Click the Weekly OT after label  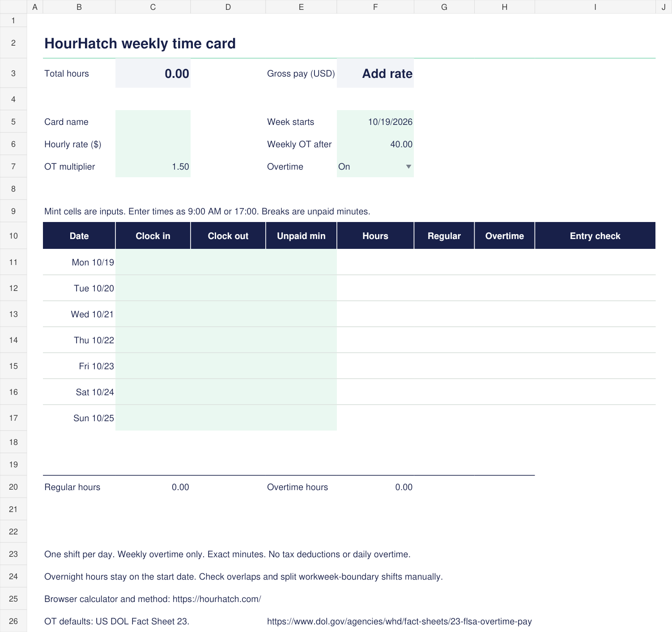pos(299,144)
